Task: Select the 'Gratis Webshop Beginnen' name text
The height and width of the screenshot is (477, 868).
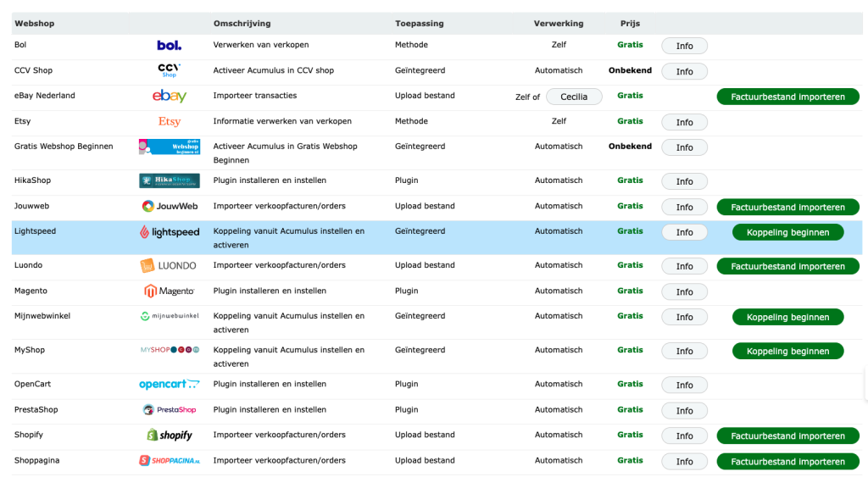Action: [64, 146]
